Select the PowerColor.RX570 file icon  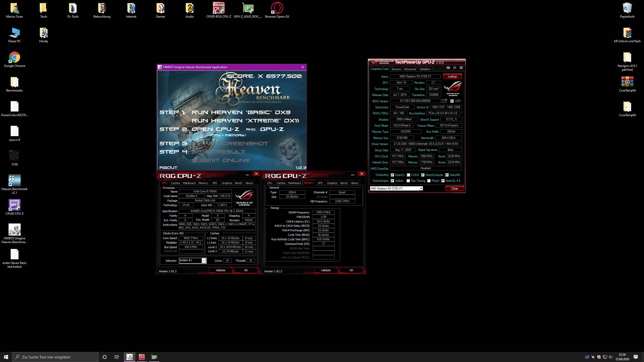pos(14,107)
